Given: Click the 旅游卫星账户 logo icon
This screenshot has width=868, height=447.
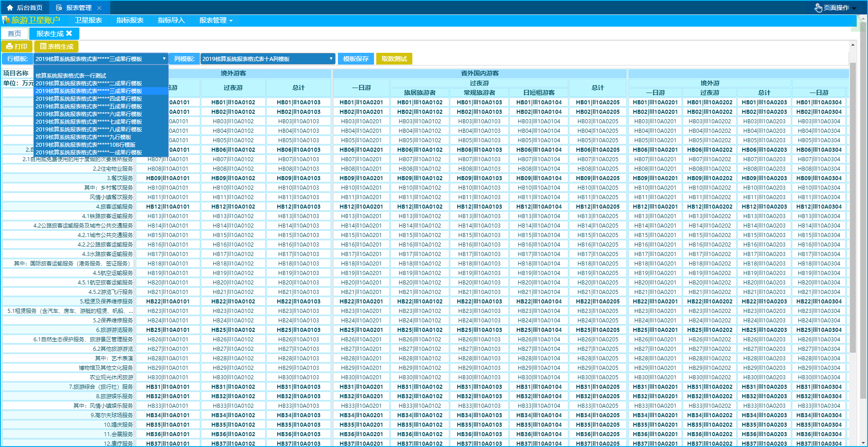Looking at the screenshot, I should [x=6, y=20].
